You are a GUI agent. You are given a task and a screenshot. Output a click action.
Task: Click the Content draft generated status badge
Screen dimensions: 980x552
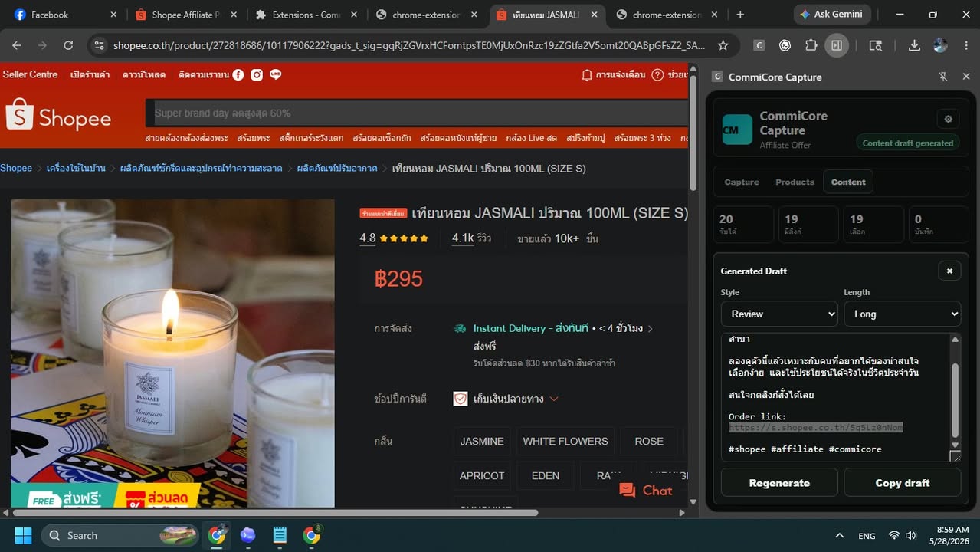pyautogui.click(x=908, y=143)
